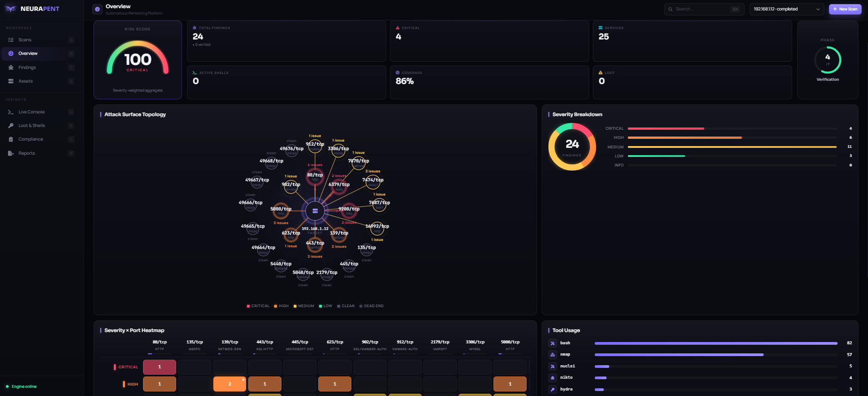Select the 80/tcp topology node
868x396 pixels.
(x=315, y=177)
